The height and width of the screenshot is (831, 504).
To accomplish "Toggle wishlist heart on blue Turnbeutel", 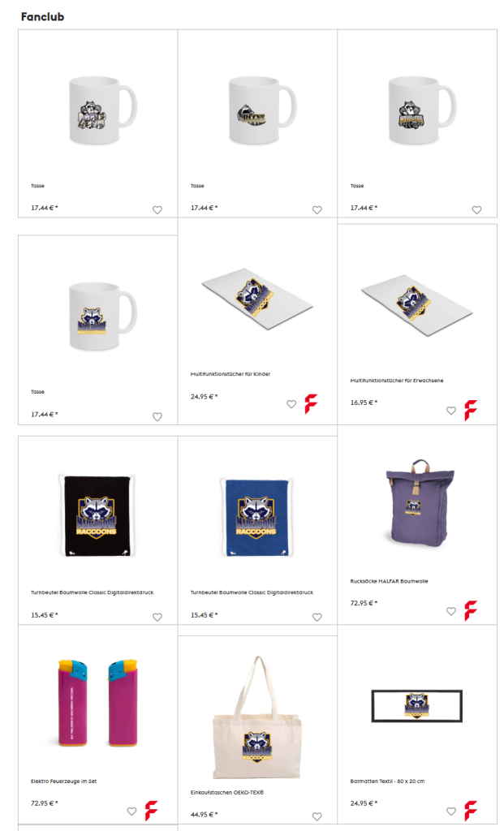I will (x=317, y=617).
